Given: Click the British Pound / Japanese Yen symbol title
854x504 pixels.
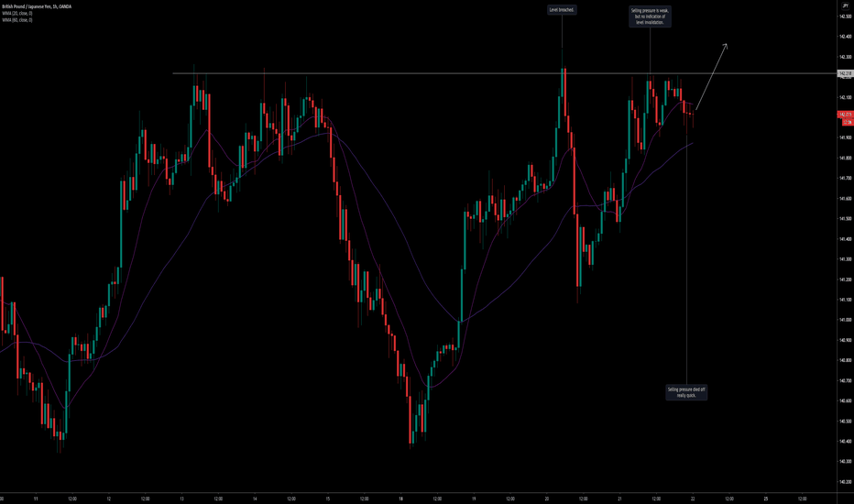Looking at the screenshot, I should tap(37, 6).
